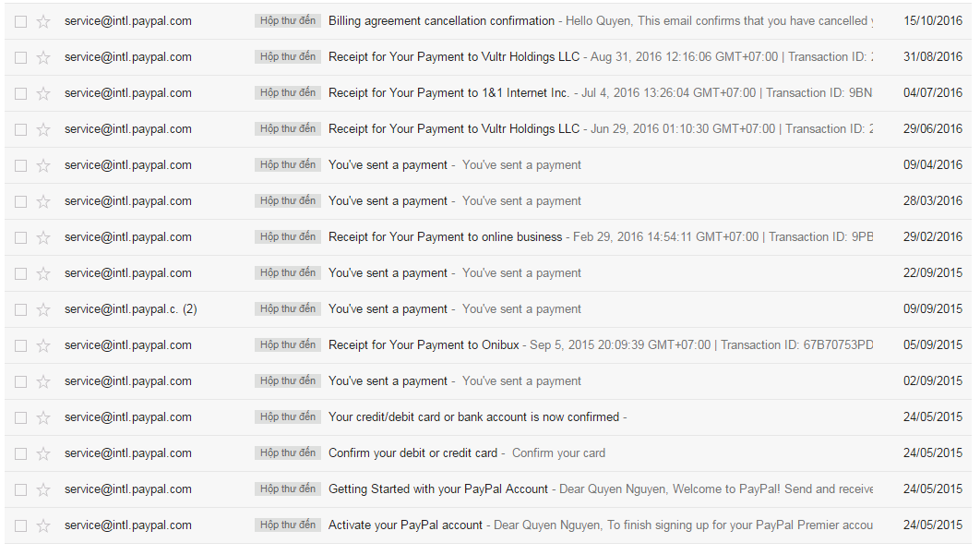Star the Billing agreement cancellation email

pyautogui.click(x=41, y=20)
